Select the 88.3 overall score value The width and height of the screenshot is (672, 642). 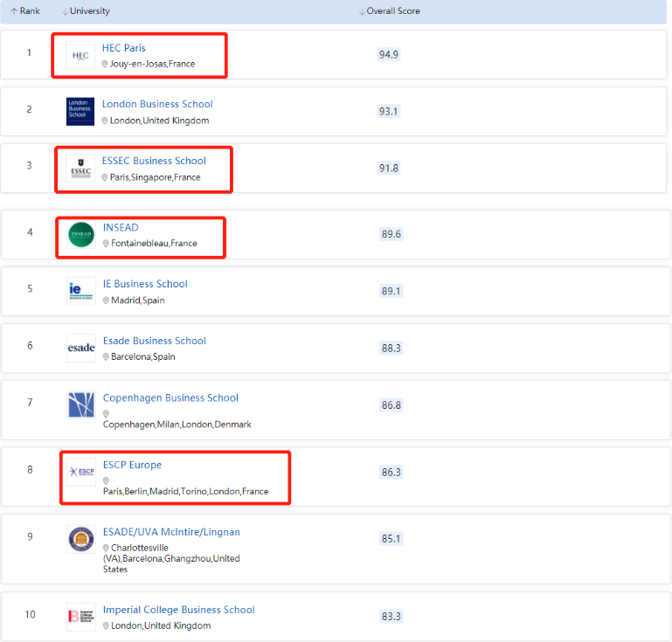pyautogui.click(x=391, y=349)
